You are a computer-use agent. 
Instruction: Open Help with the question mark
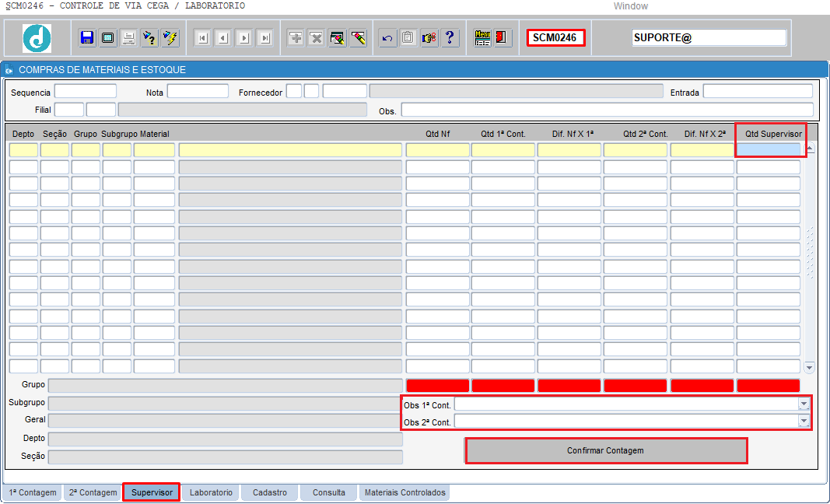tap(450, 38)
